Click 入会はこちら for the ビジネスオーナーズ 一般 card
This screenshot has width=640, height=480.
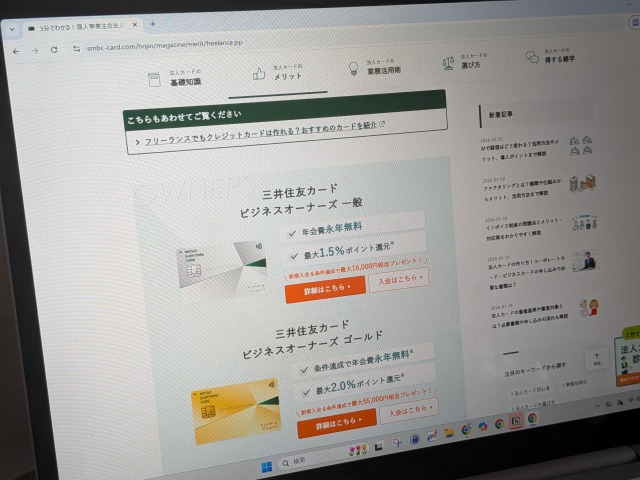[x=399, y=280]
